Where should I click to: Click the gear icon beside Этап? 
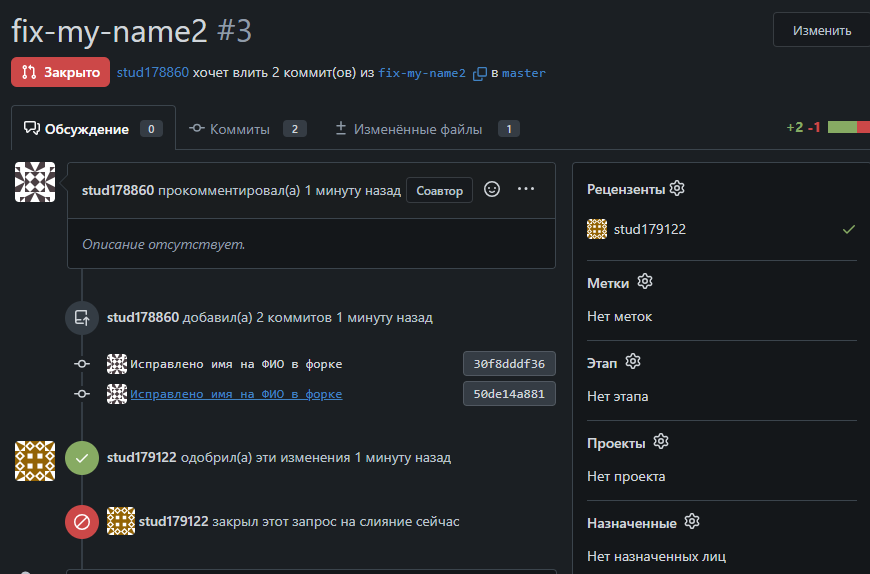[633, 362]
